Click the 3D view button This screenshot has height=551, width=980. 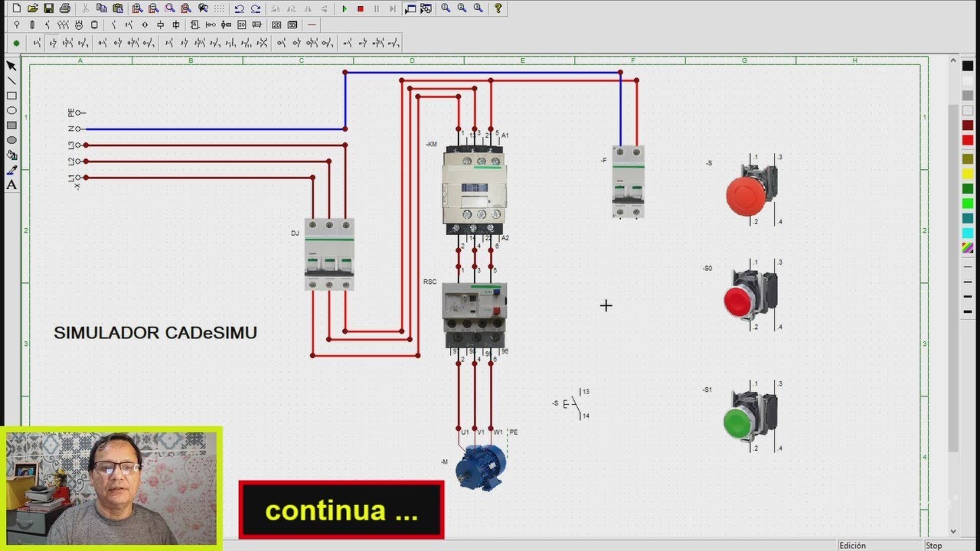(x=292, y=24)
